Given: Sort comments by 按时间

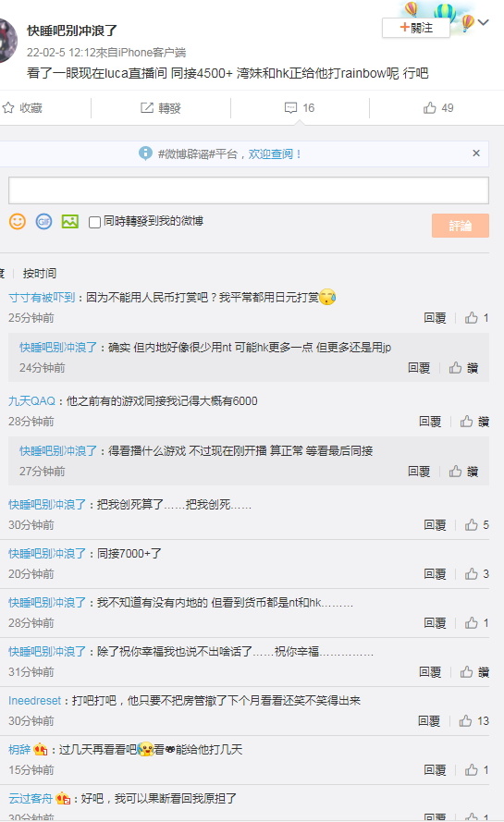Looking at the screenshot, I should tap(40, 273).
